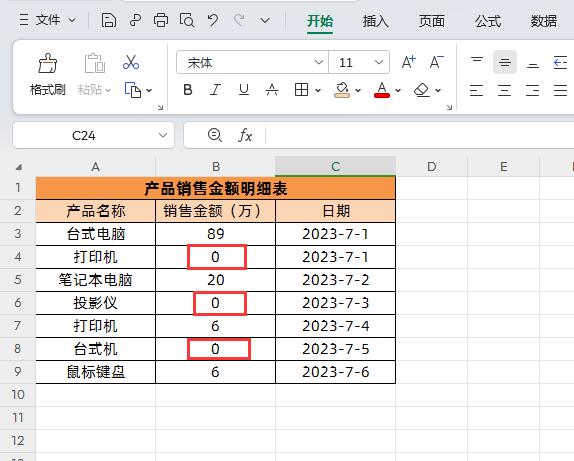Open the font size 11 dropdown

click(x=379, y=62)
